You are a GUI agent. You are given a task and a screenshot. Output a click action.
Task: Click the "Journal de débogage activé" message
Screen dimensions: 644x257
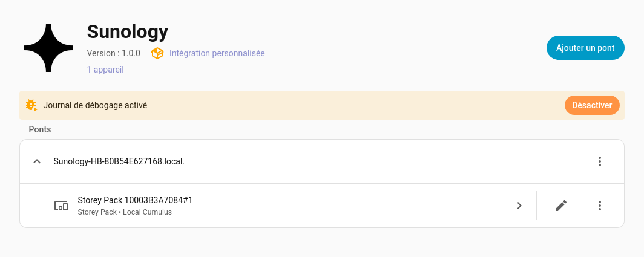pos(95,105)
